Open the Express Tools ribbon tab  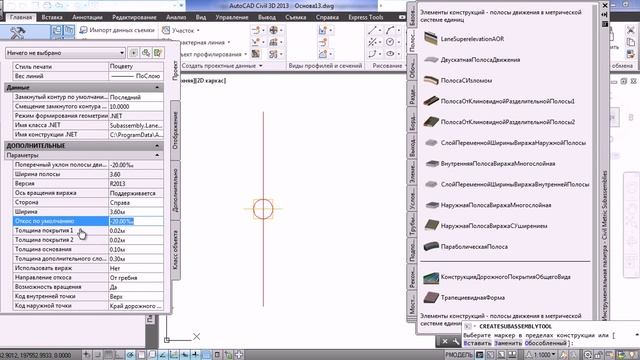pyautogui.click(x=365, y=17)
